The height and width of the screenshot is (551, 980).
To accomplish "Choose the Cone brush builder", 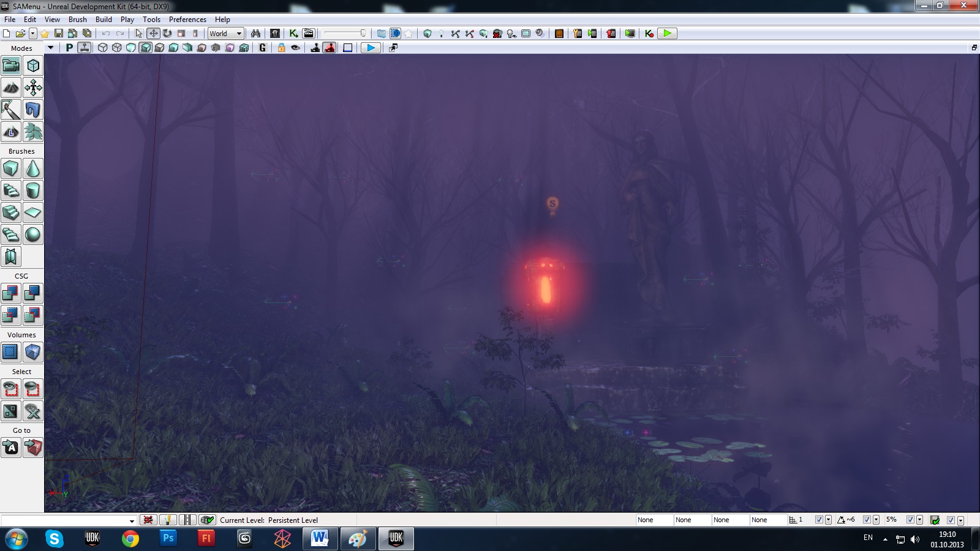I will pos(33,168).
